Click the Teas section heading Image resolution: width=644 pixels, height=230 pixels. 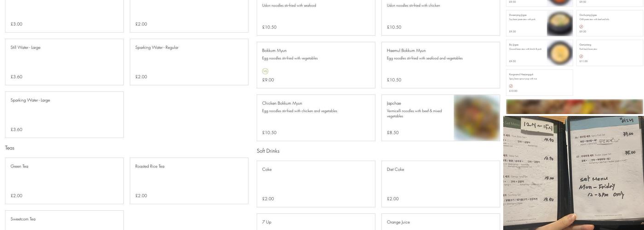(x=10, y=148)
